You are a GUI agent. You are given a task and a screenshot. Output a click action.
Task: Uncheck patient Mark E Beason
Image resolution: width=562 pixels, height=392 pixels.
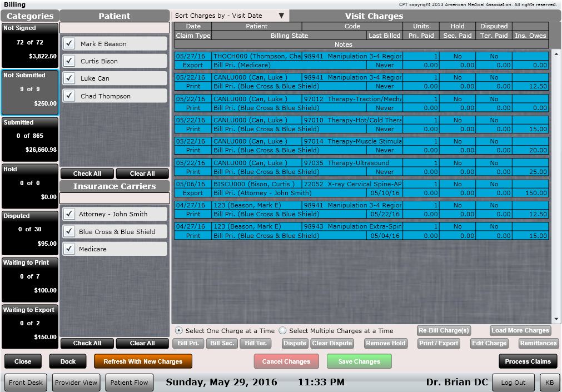(68, 43)
